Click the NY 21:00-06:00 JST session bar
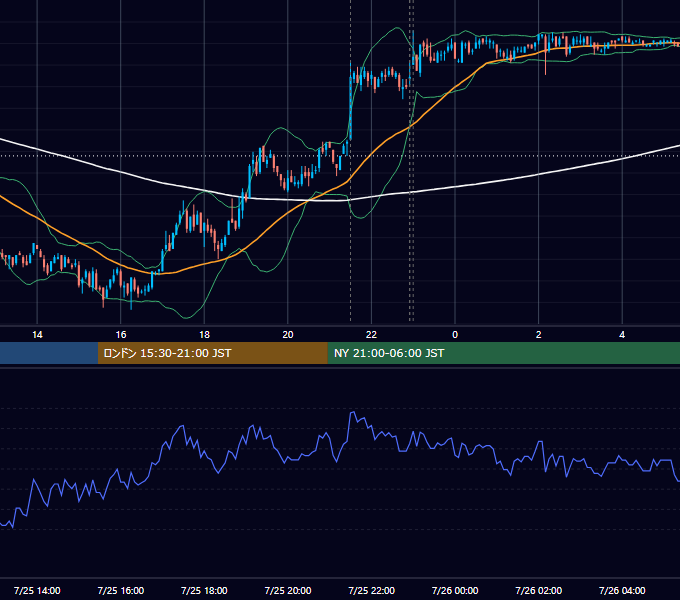This screenshot has width=680, height=600. (503, 353)
